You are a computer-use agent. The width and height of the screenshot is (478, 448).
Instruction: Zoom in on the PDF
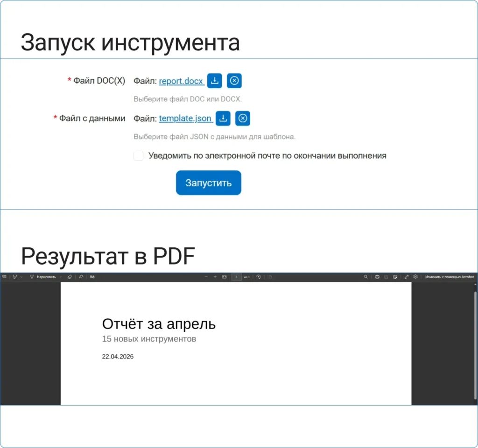pyautogui.click(x=215, y=277)
